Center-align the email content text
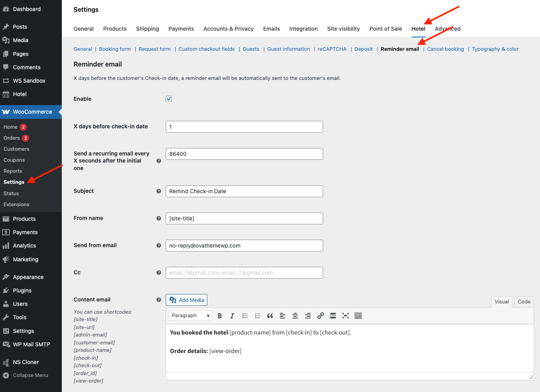The image size is (540, 392). [x=295, y=316]
